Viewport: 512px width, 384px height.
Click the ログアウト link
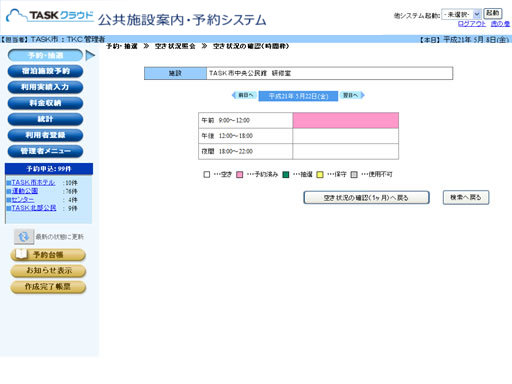tap(472, 24)
